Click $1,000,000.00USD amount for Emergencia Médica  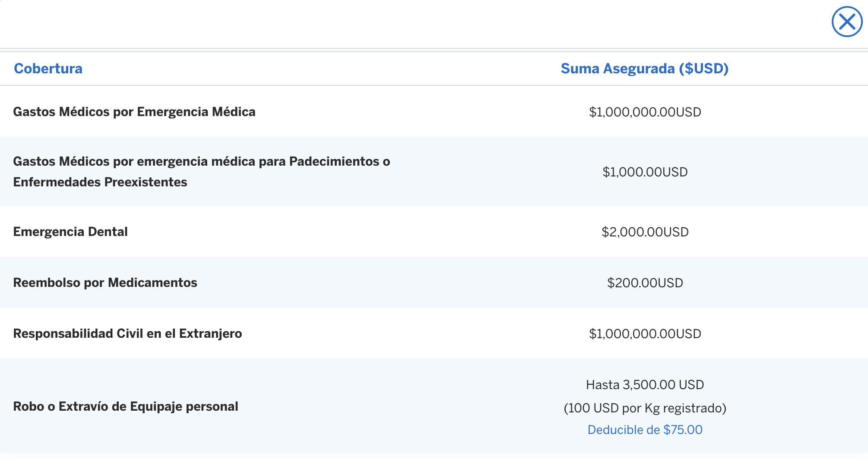point(645,112)
